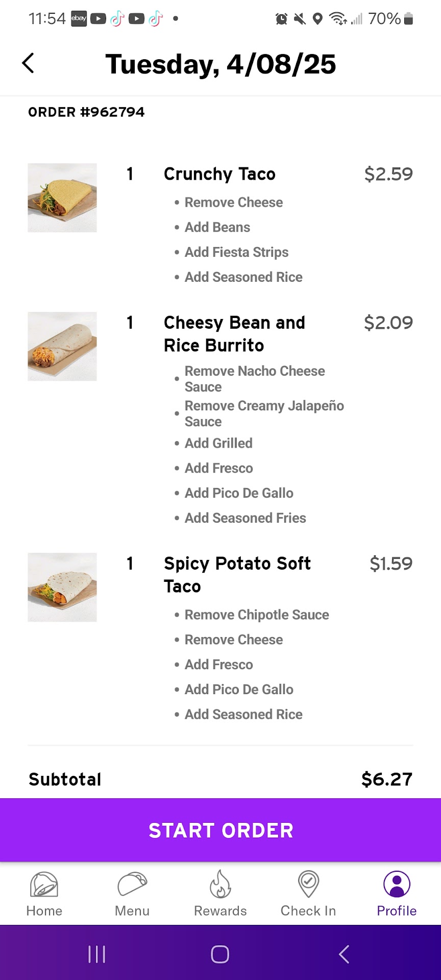Tap the Crunchy Taco thumbnail image
The width and height of the screenshot is (441, 980).
click(62, 198)
